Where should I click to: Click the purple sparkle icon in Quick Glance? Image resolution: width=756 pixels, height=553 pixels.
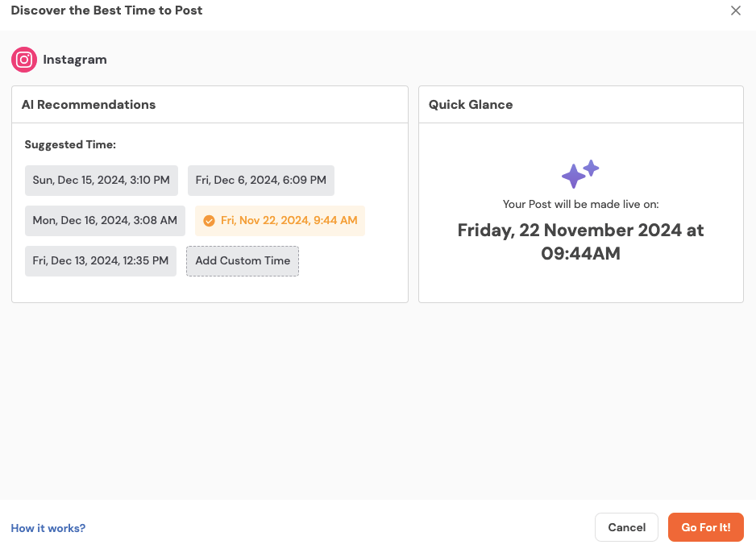(x=580, y=174)
